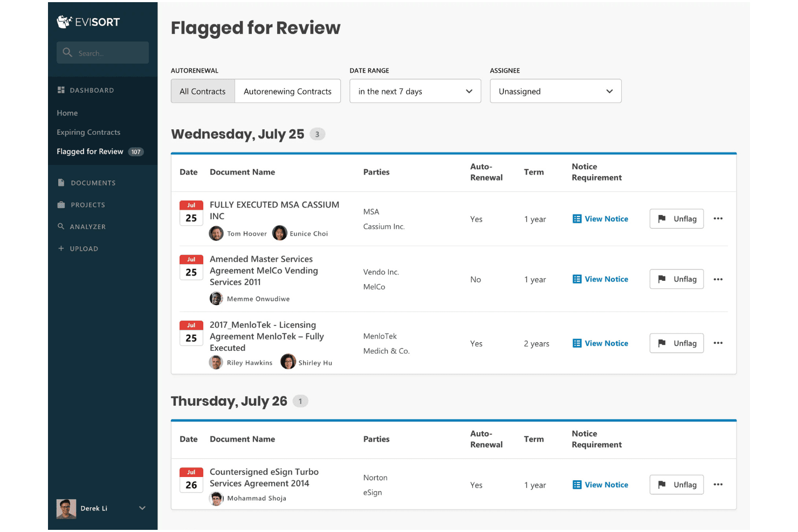Click Riley Hawkins' avatar
798x532 pixels.
point(216,362)
